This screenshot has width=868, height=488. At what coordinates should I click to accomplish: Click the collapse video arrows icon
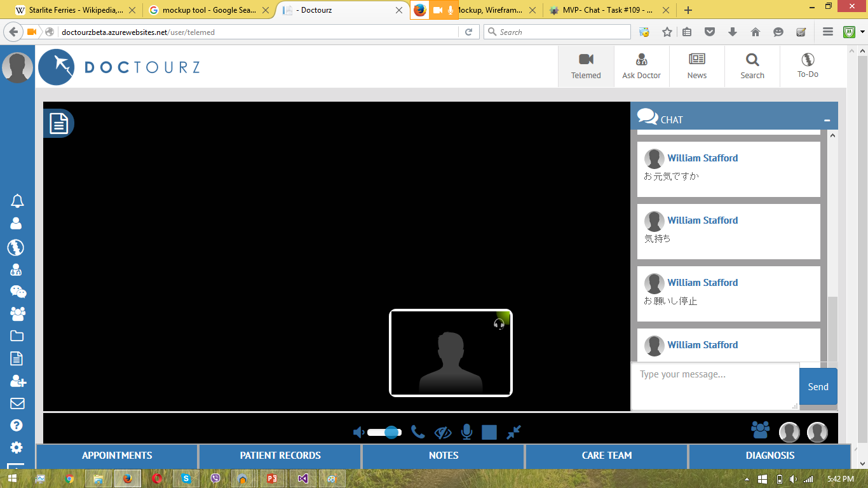(513, 432)
